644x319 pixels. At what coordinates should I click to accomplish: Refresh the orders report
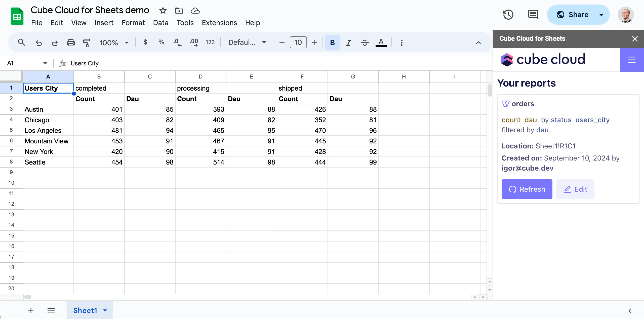click(x=527, y=189)
